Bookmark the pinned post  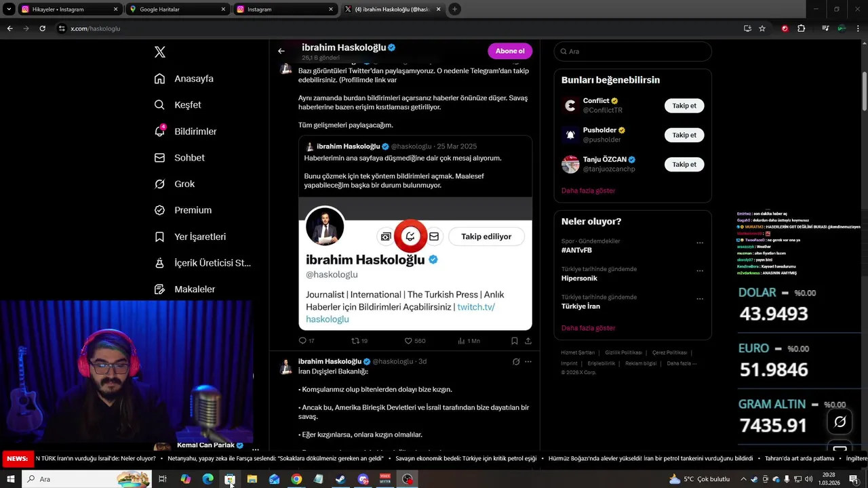point(515,341)
